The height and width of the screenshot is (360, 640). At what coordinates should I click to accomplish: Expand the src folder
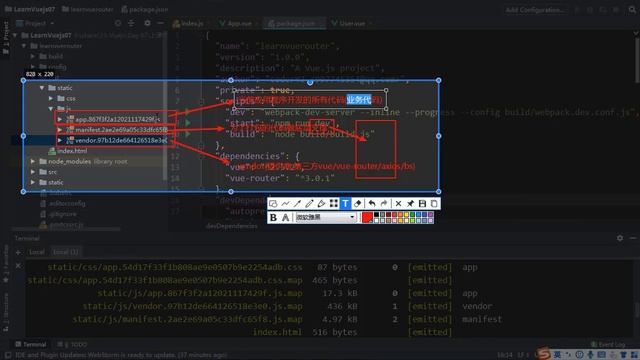tap(33, 172)
